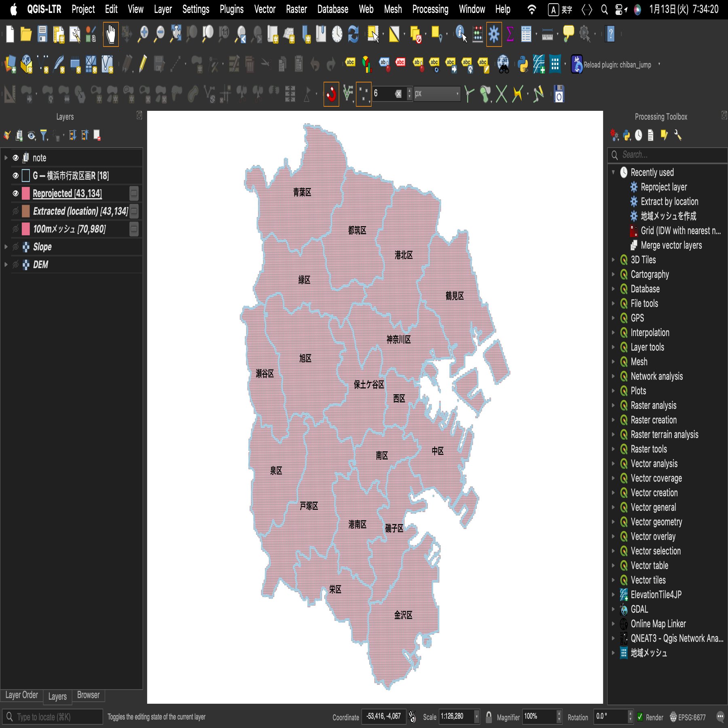Refresh the map canvas

pos(353,34)
